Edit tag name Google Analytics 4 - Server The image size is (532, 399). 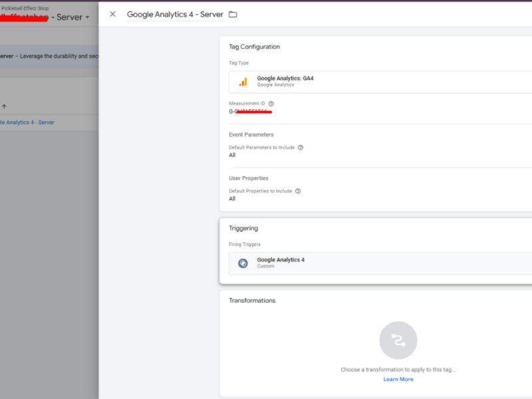coord(175,14)
